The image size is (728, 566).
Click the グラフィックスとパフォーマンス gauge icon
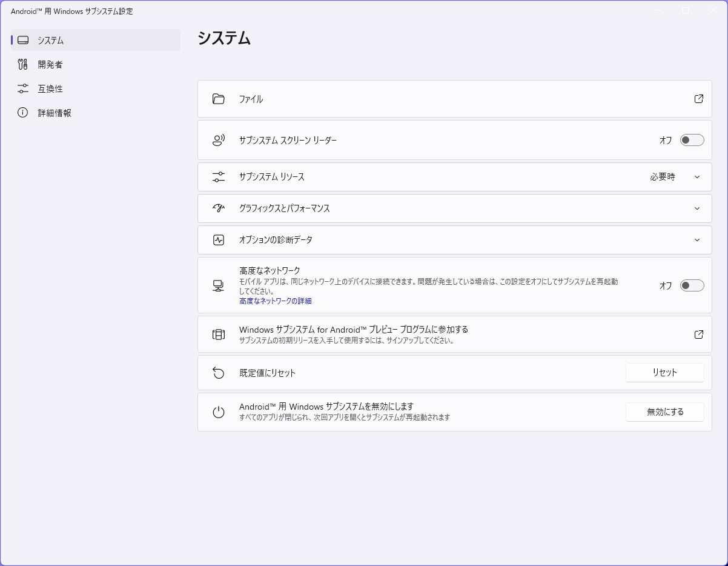click(219, 208)
